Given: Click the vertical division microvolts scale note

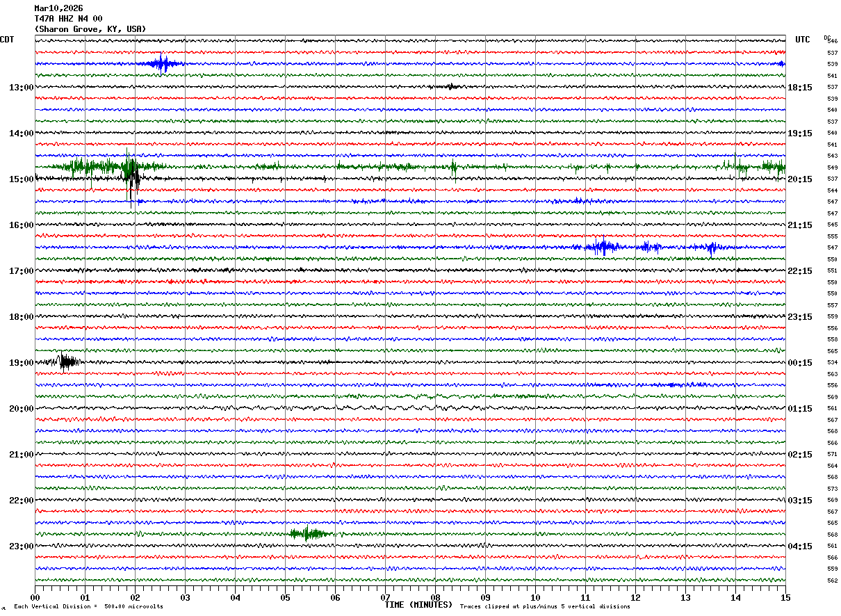Looking at the screenshot, I should pos(88,607).
